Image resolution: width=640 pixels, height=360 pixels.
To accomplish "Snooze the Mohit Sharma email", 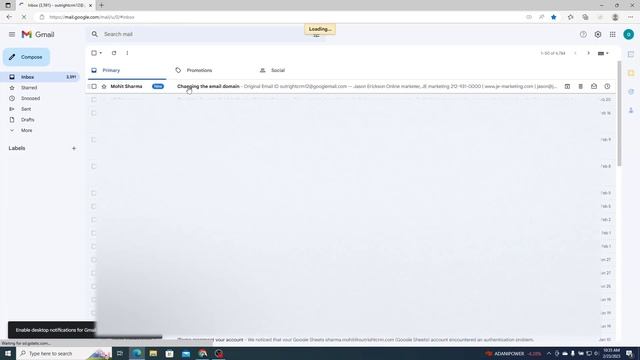I will click(x=607, y=87).
